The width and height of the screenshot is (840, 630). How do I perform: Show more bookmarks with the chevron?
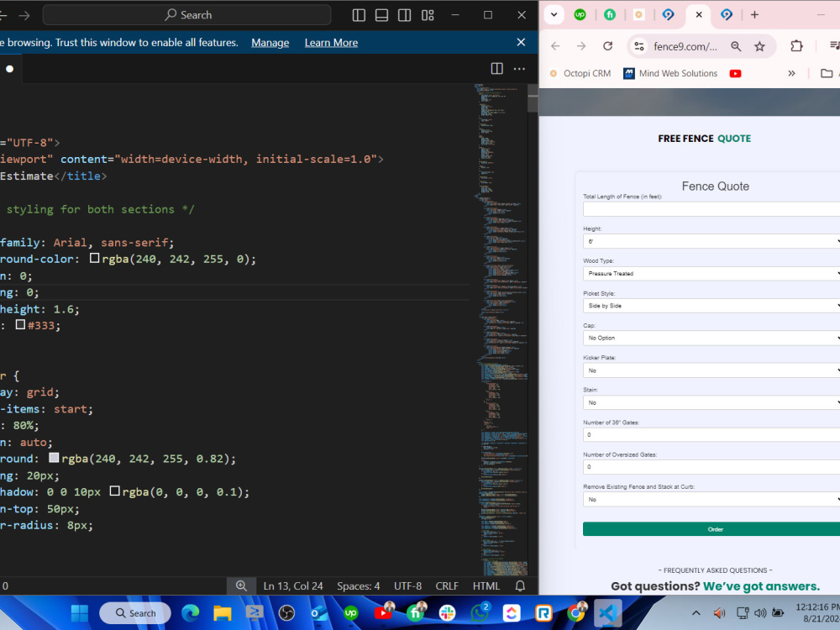(791, 73)
